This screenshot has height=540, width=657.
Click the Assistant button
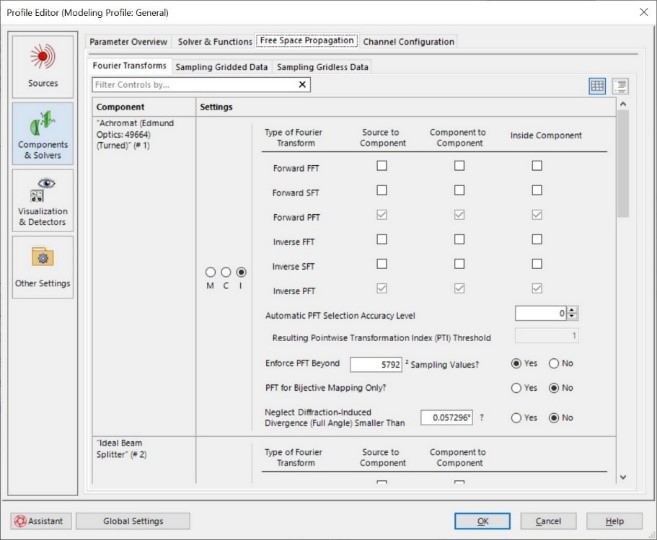38,521
